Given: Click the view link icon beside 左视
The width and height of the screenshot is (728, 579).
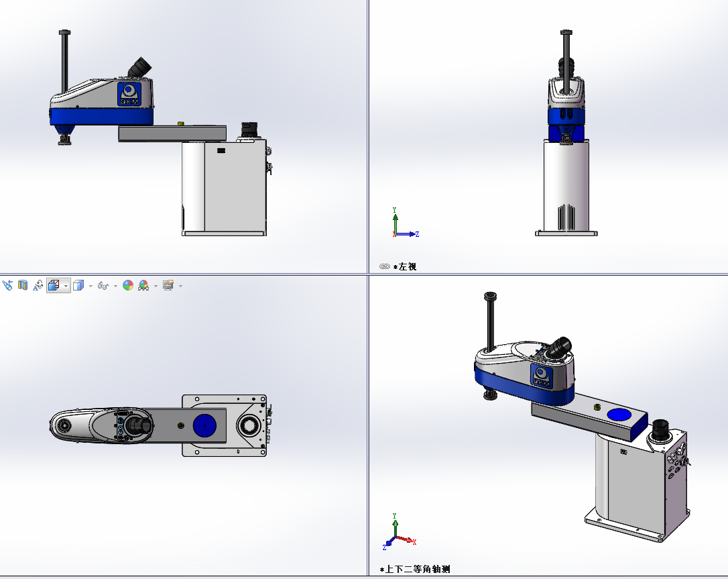Looking at the screenshot, I should (384, 266).
